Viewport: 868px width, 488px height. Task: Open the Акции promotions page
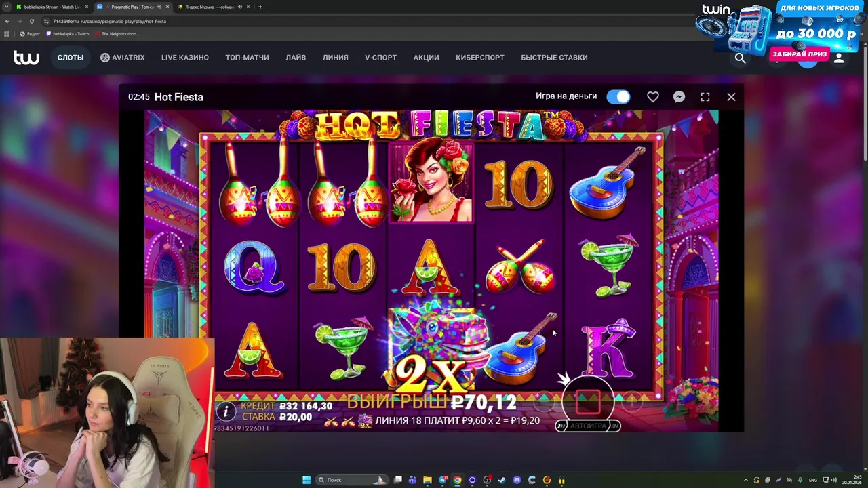[426, 58]
